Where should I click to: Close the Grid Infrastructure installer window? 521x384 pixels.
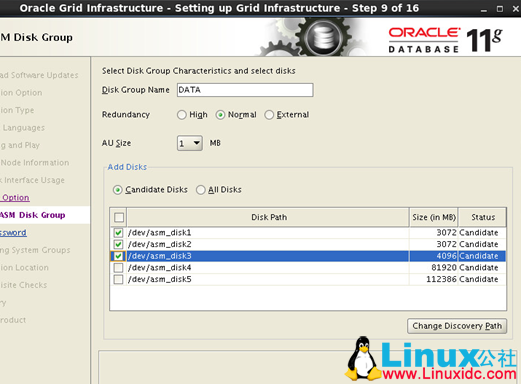pos(516,9)
